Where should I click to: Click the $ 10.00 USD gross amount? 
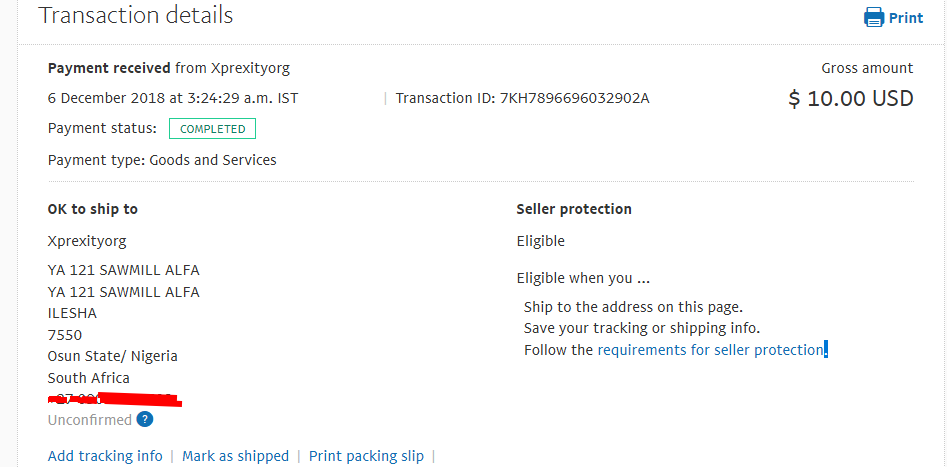(851, 98)
